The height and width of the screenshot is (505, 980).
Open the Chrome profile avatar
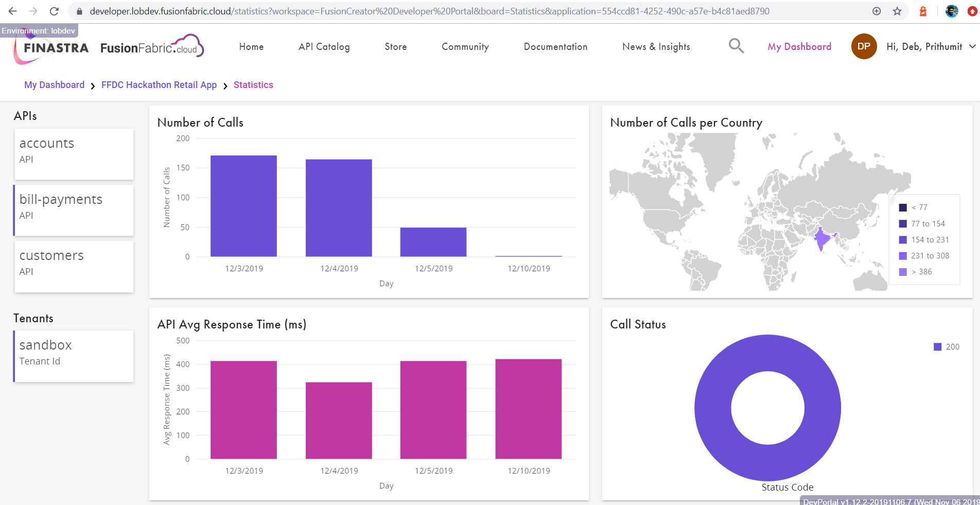point(952,11)
